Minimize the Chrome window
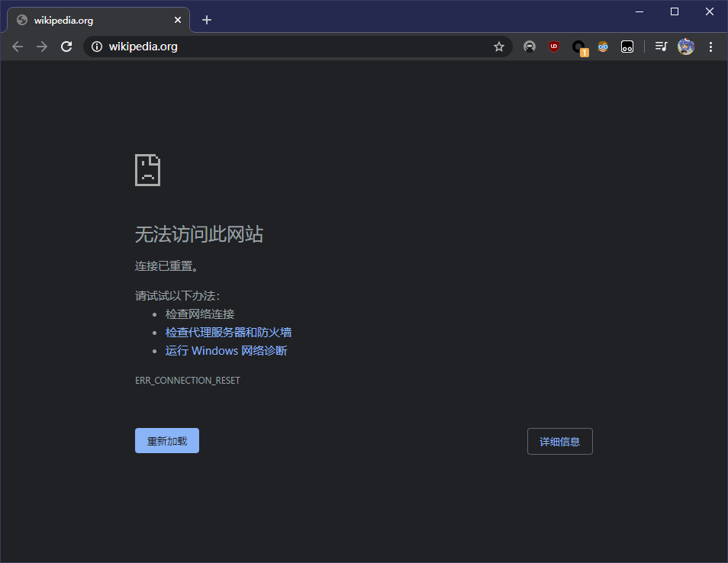This screenshot has height=563, width=728. coord(639,11)
